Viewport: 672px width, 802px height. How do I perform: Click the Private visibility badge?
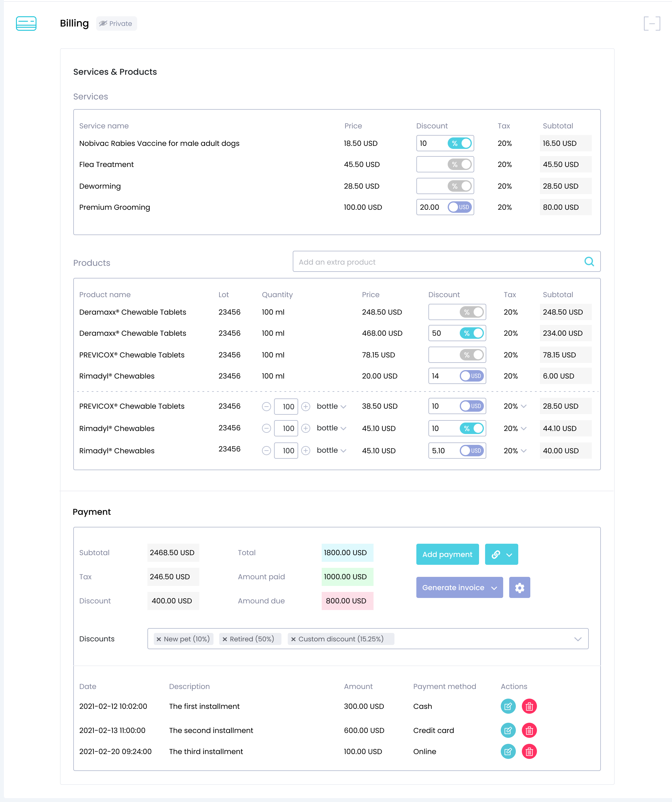click(116, 23)
